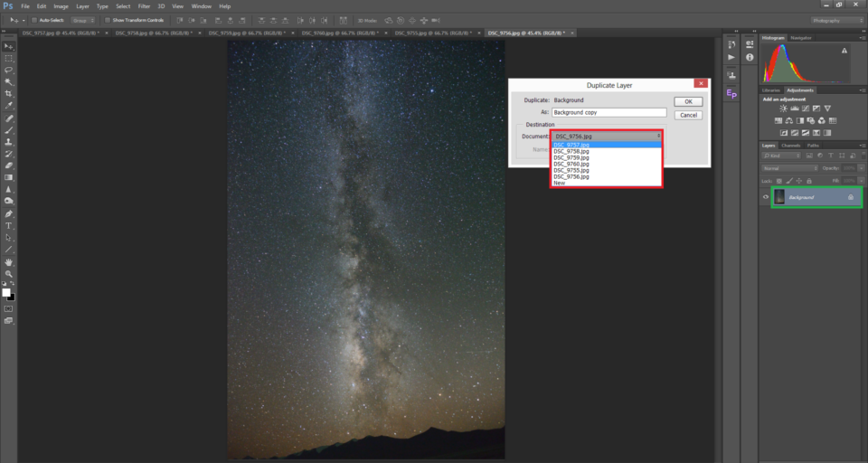The image size is (868, 463).
Task: Check Show Transform Controls
Action: [107, 19]
